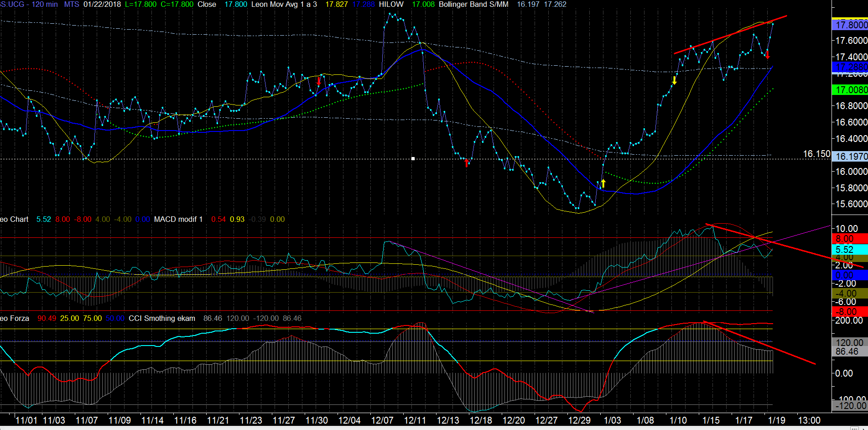Click the 01/22/2018 date in header
Viewport: 868px width, 430px height.
click(x=102, y=4)
